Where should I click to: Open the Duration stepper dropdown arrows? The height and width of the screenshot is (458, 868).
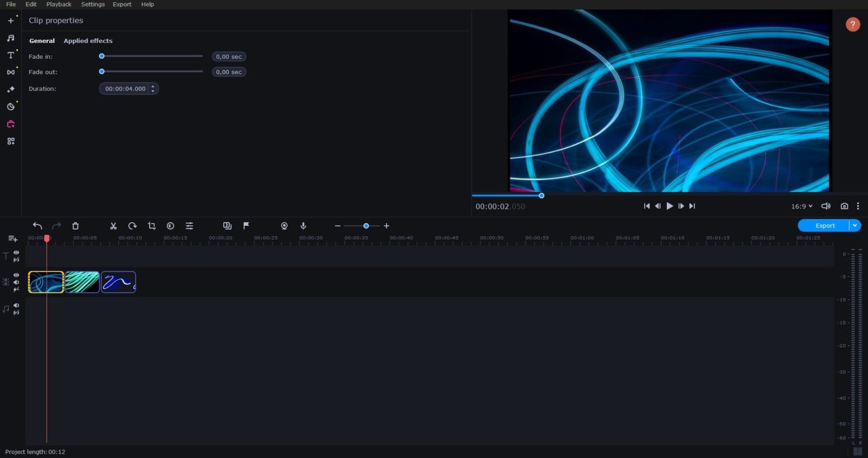[x=152, y=89]
